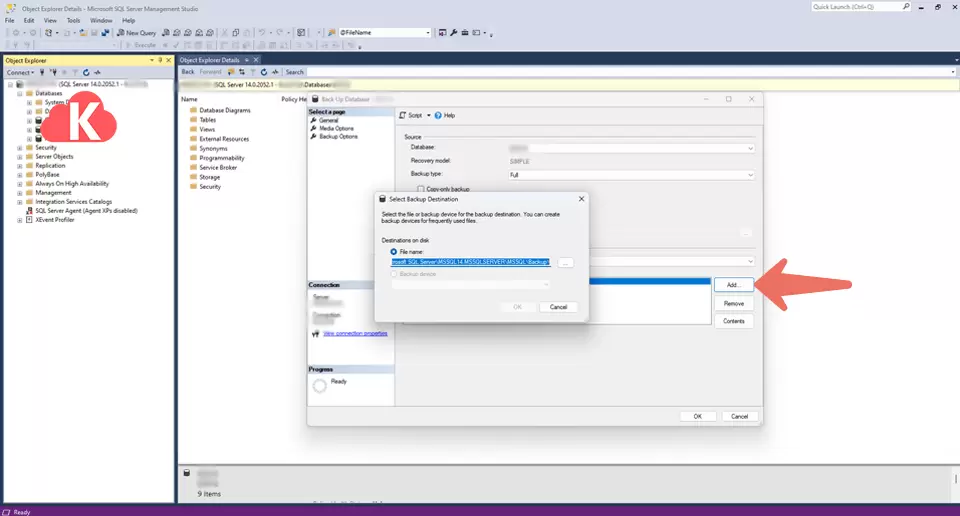Cancel the Select Backup Destination dialog
Image resolution: width=960 pixels, height=516 pixels.
coord(558,307)
